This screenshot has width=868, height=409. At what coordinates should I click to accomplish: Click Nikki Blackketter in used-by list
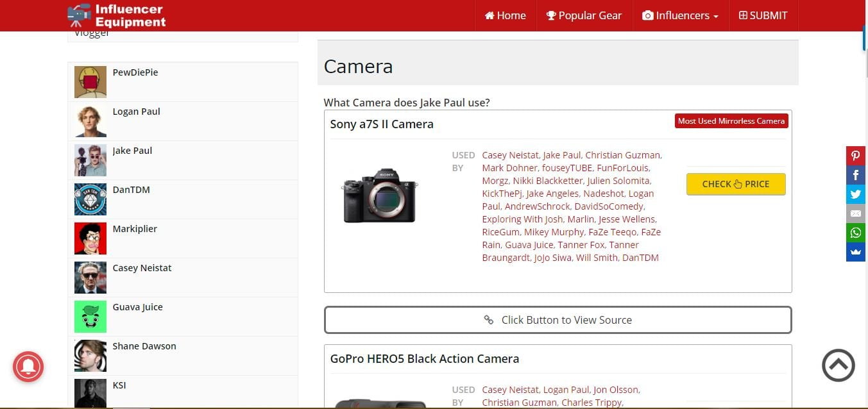tap(547, 181)
